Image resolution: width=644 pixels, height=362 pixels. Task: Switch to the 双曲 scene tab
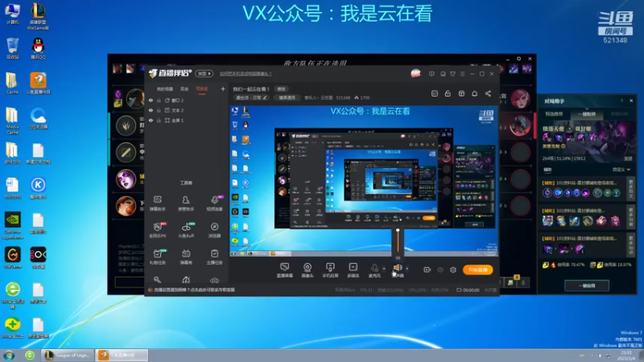[184, 89]
